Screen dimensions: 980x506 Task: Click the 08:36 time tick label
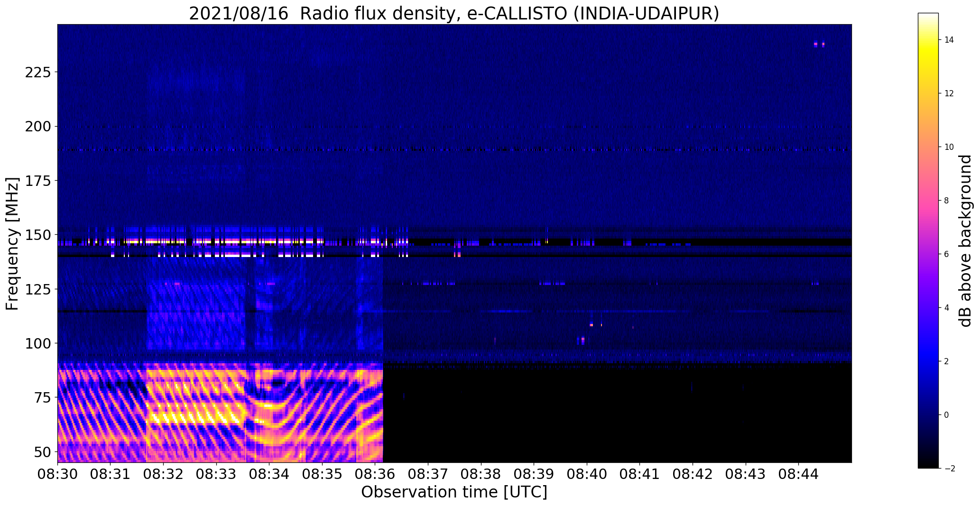(x=375, y=474)
